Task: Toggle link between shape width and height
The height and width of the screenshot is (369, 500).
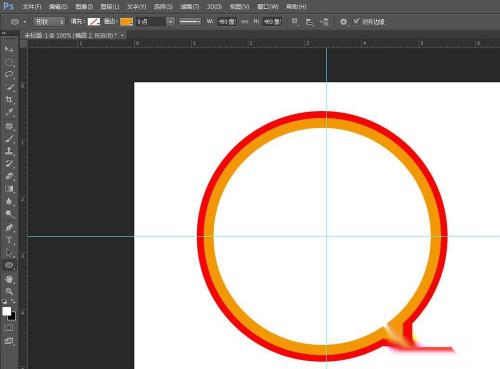Action: (x=245, y=22)
